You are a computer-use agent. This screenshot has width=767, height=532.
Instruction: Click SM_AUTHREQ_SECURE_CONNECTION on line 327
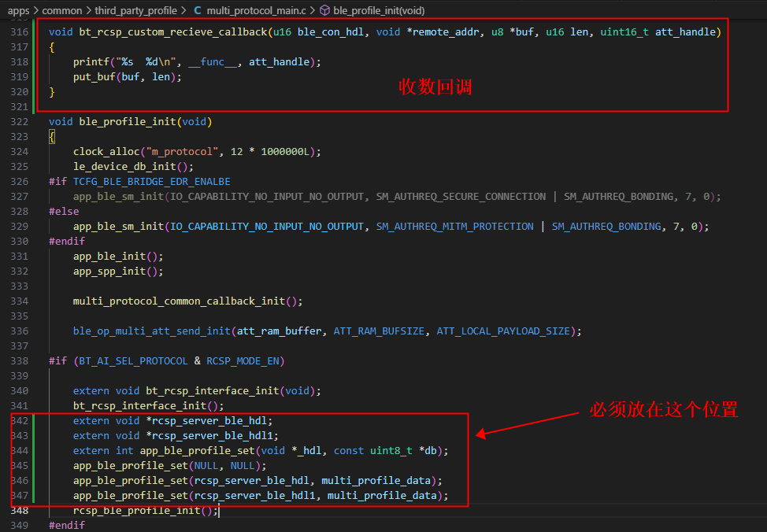461,197
